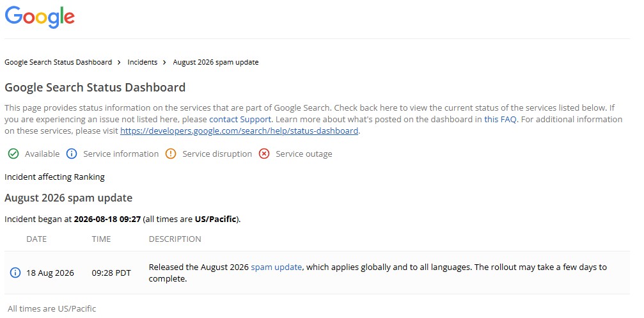Click the orange Service disruption icon
The image size is (644, 318).
point(171,154)
